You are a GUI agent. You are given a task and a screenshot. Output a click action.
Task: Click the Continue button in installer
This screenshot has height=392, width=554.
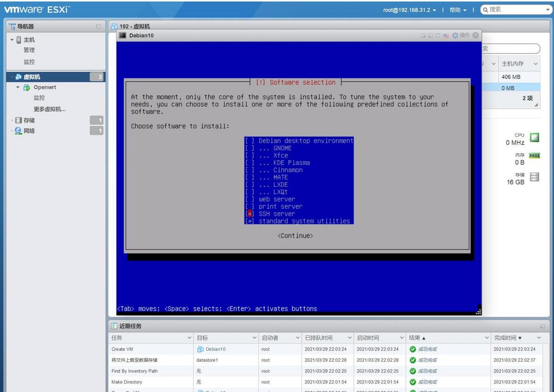tap(295, 236)
